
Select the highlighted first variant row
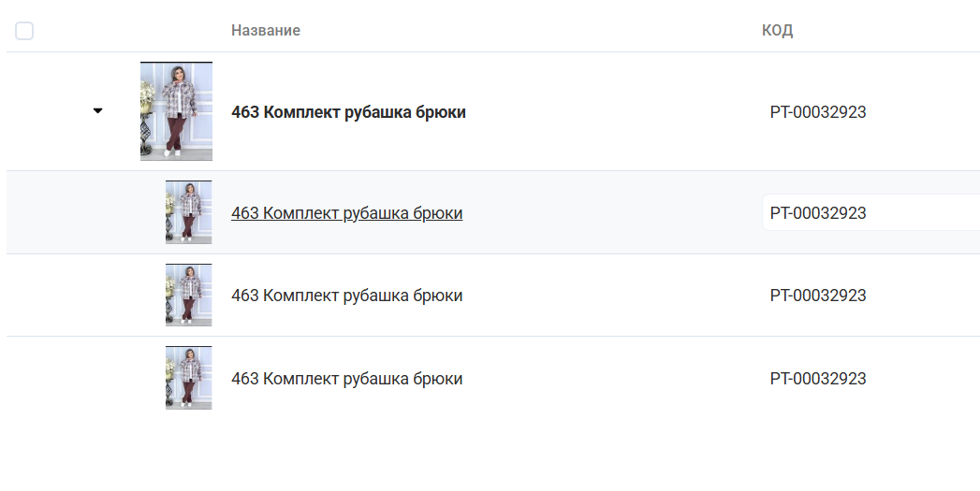pyautogui.click(x=608, y=213)
